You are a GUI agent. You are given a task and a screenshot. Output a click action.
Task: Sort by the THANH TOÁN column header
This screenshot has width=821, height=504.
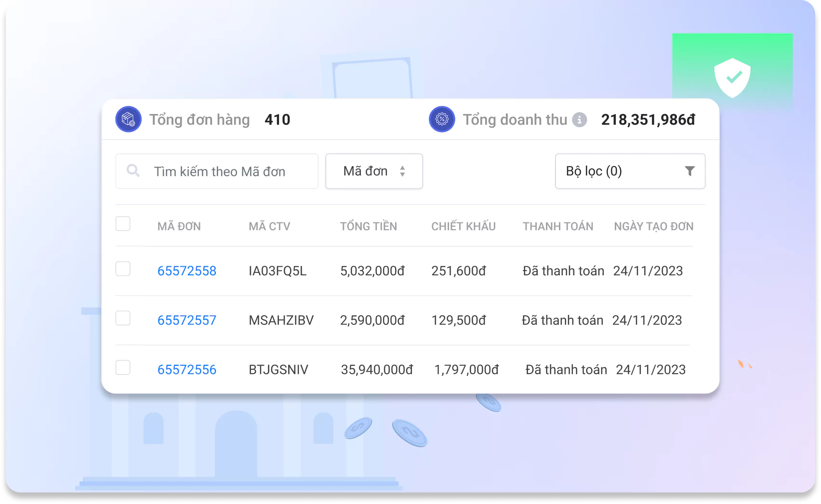tap(558, 226)
